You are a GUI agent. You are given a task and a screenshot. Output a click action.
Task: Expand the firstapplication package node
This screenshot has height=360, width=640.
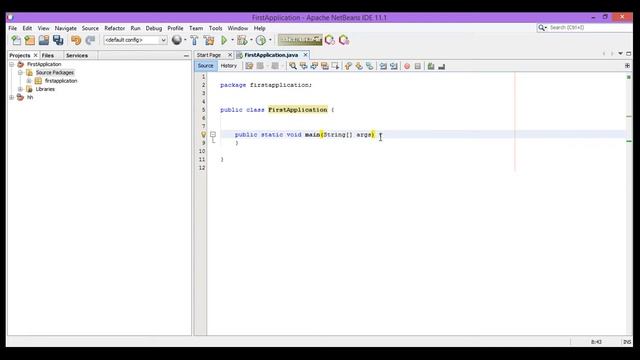[x=29, y=81]
